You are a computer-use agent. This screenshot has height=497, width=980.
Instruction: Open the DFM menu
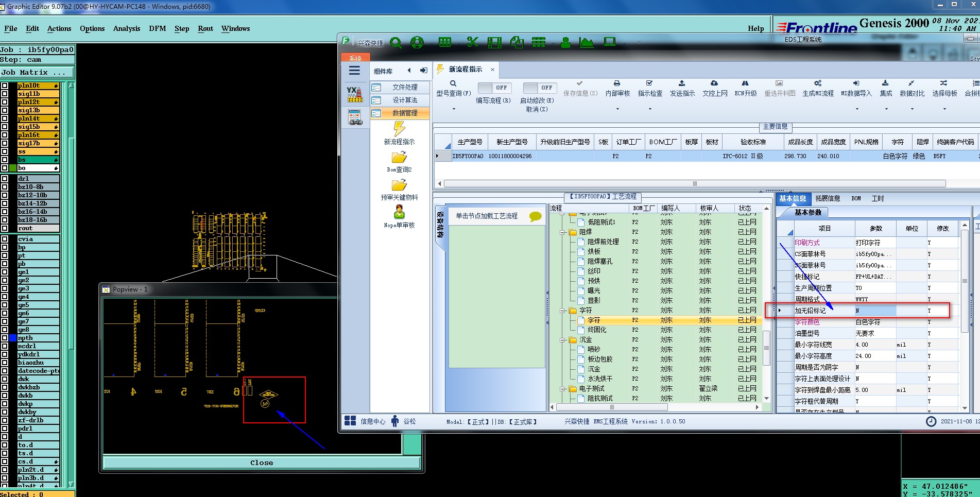(x=157, y=28)
